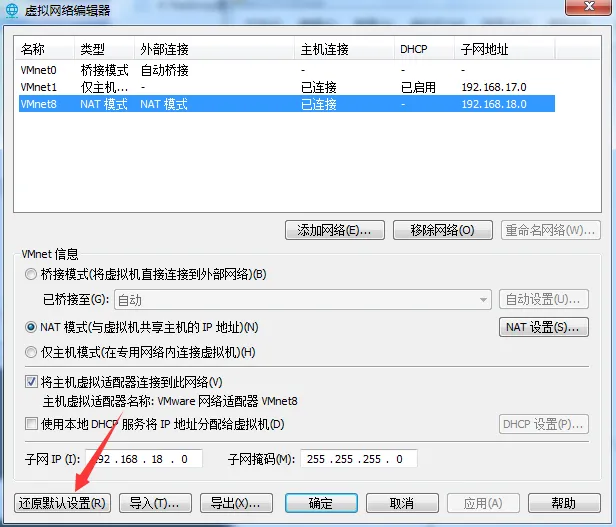Screen dimensions: 616x527
Task: Choose the NAT 模式 radio option
Action: [32, 327]
